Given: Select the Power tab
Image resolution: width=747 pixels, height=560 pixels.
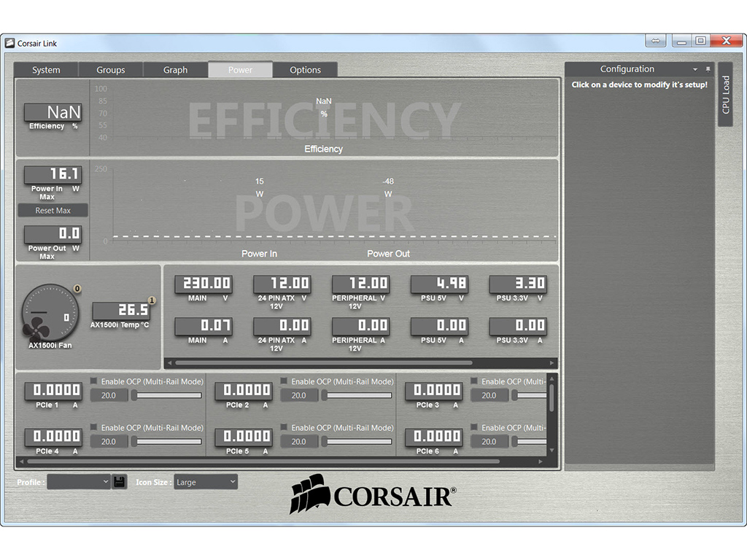Looking at the screenshot, I should click(x=240, y=69).
